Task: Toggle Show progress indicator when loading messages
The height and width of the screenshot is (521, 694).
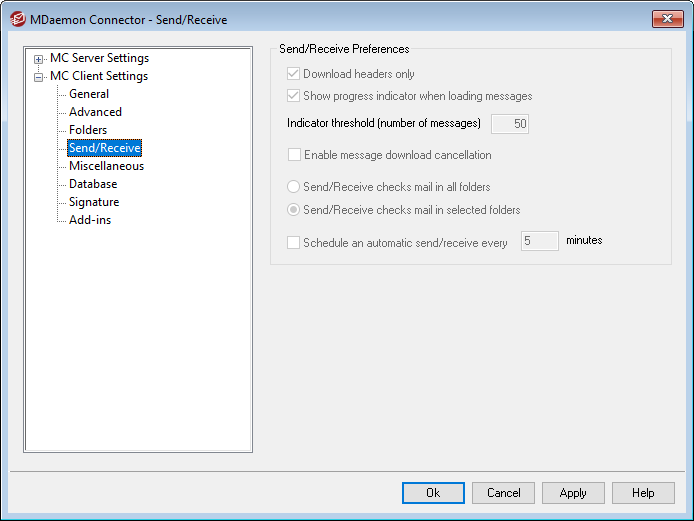Action: tap(294, 96)
